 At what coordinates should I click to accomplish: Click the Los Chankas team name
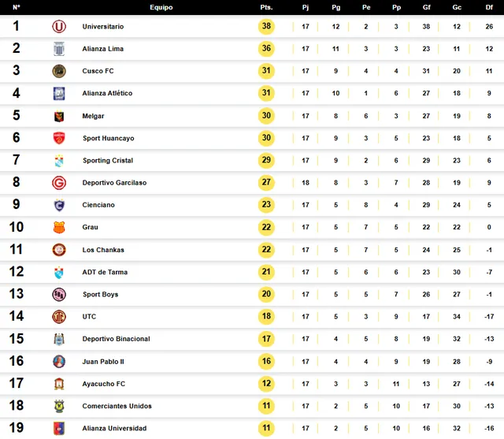[103, 250]
